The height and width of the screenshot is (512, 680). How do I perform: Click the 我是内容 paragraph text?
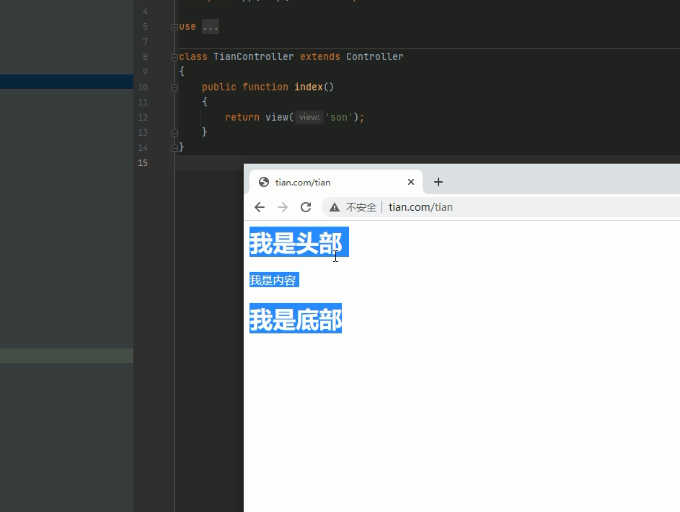273,280
